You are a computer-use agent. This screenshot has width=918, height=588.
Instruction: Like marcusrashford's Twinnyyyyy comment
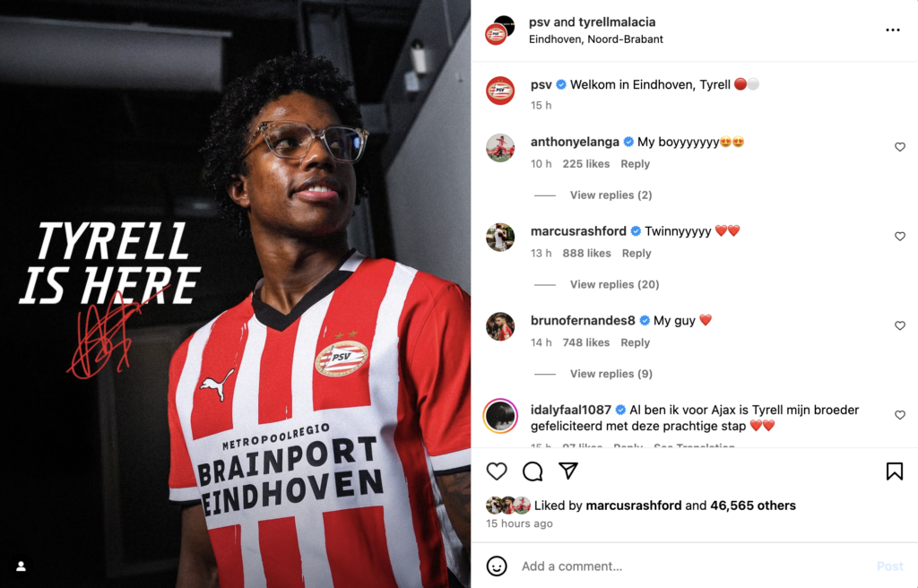coord(900,236)
